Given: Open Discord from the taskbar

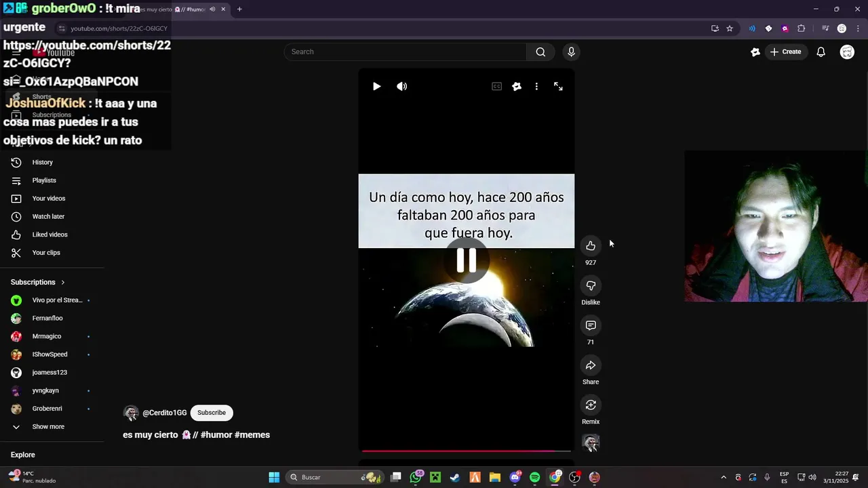Looking at the screenshot, I should 515,477.
